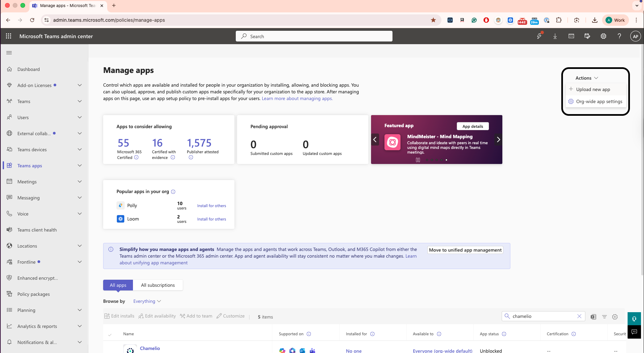The height and width of the screenshot is (353, 644).
Task: Click Move to unified app management
Action: [x=465, y=250]
